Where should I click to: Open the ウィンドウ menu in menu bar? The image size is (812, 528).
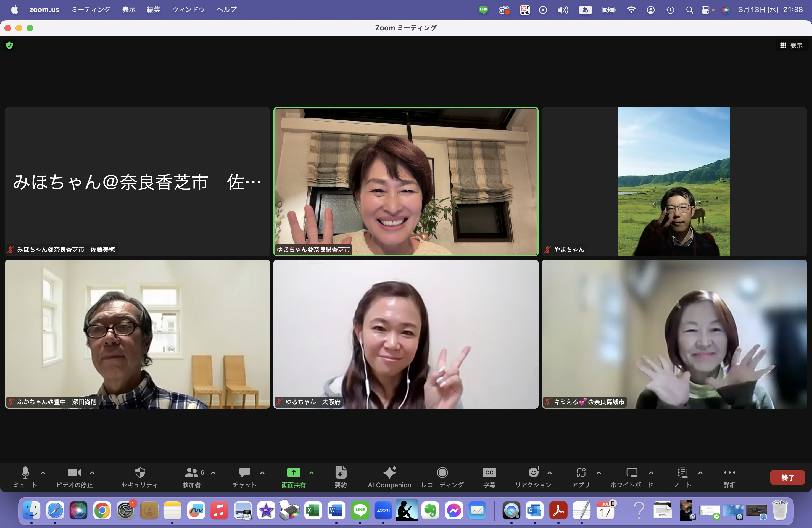188,10
